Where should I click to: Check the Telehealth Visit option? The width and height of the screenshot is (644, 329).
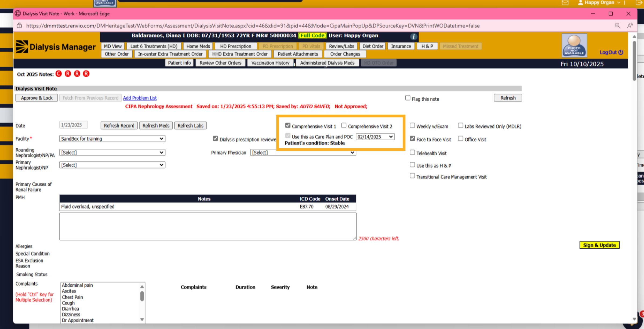click(412, 152)
